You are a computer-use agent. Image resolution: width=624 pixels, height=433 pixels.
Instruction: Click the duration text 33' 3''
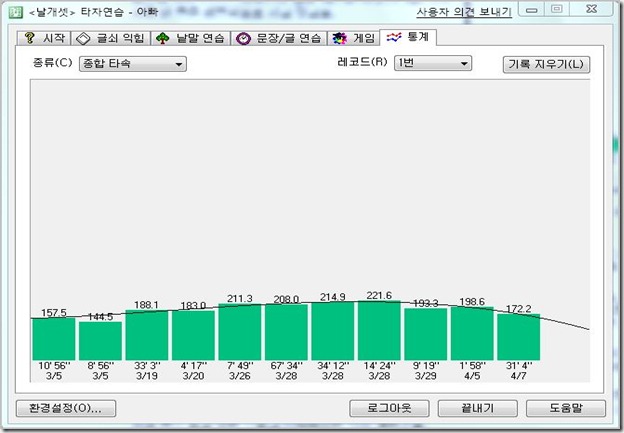click(x=147, y=365)
